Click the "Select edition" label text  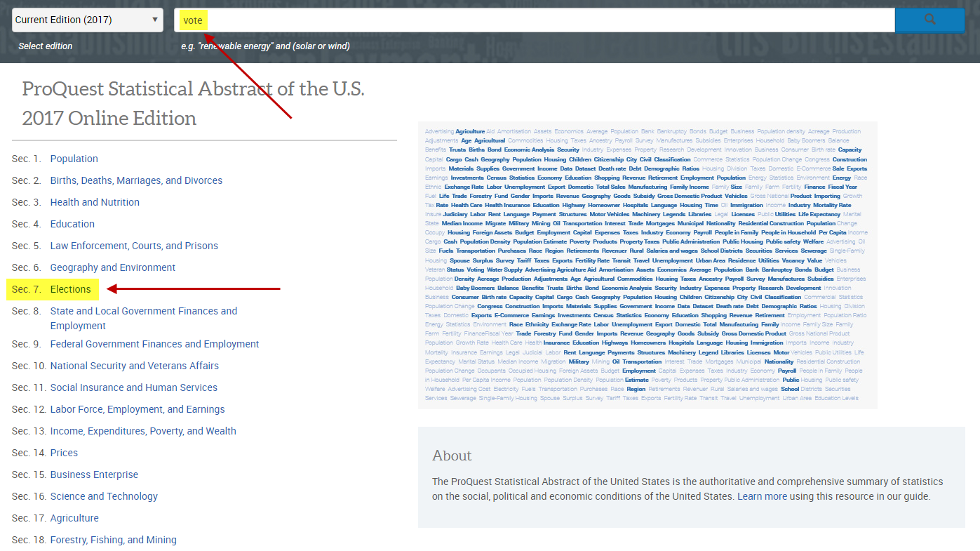pyautogui.click(x=46, y=46)
